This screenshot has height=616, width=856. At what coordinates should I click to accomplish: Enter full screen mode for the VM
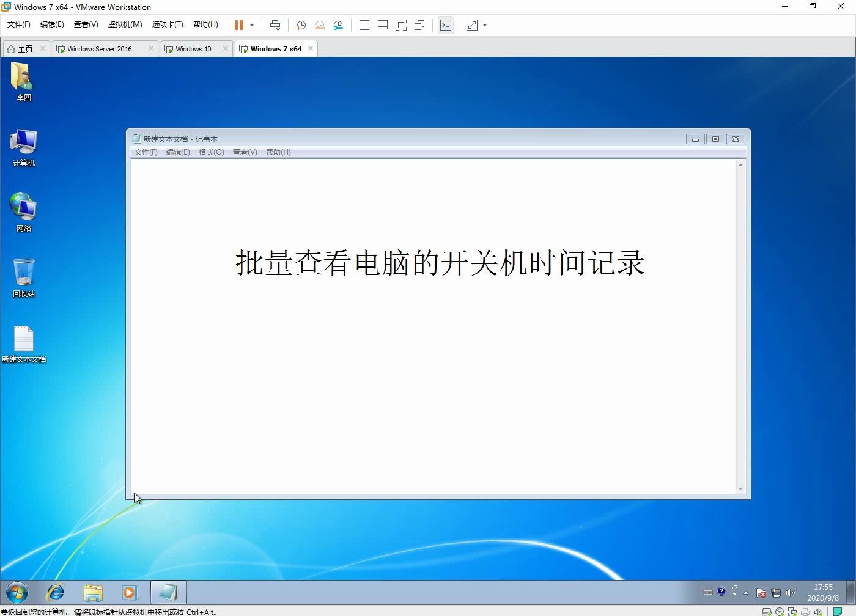pos(401,25)
